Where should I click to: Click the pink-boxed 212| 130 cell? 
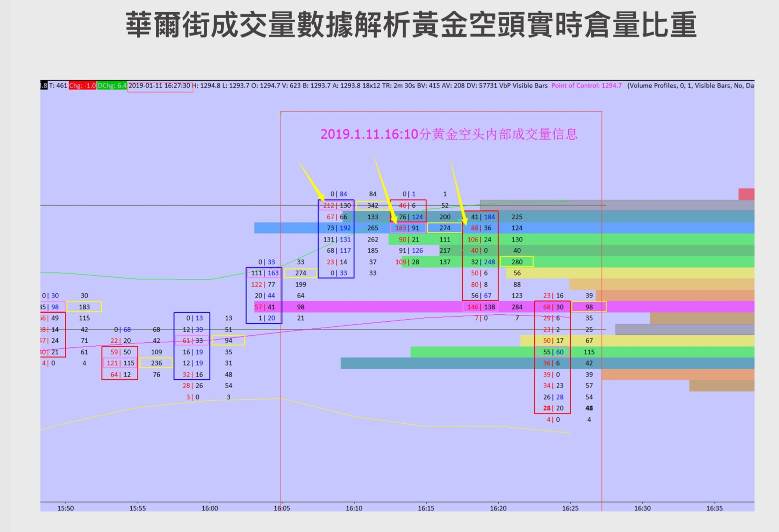click(x=337, y=205)
